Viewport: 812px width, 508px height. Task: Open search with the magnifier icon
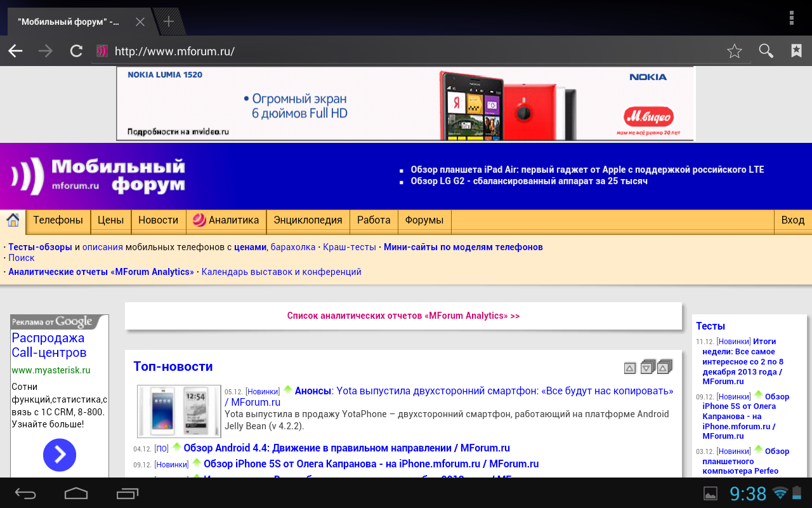pyautogui.click(x=766, y=51)
